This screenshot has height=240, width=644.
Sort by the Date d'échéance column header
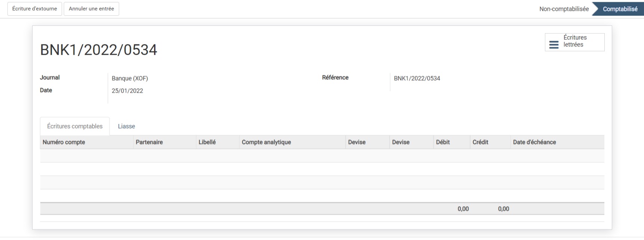point(534,142)
